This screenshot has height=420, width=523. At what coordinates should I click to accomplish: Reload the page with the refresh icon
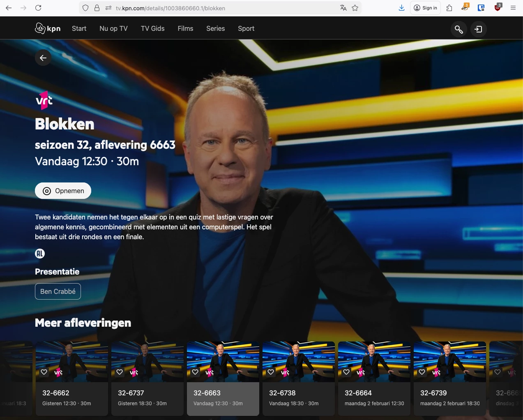click(x=38, y=8)
